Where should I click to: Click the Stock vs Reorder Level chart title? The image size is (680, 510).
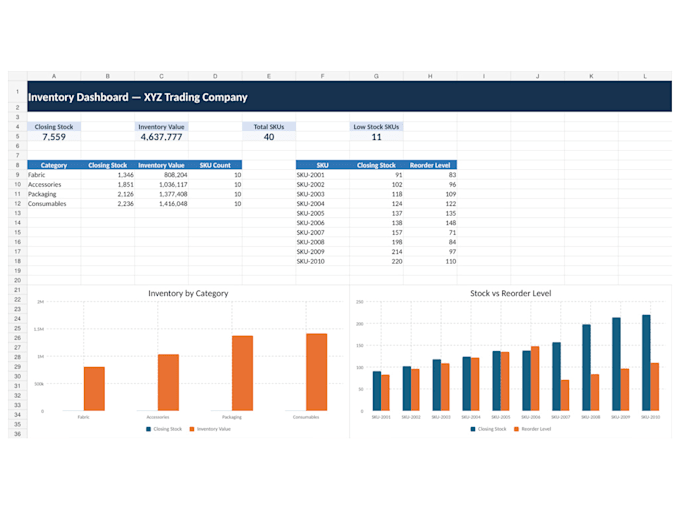coord(510,293)
